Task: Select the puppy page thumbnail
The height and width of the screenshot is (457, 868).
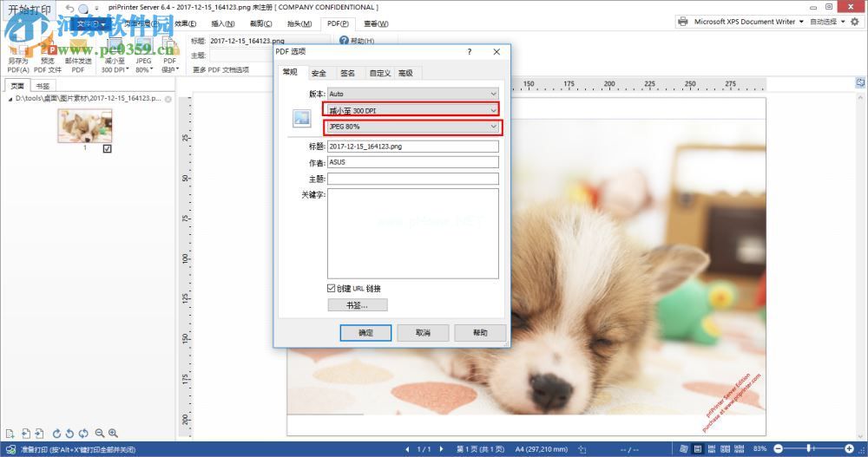Action: (x=85, y=126)
